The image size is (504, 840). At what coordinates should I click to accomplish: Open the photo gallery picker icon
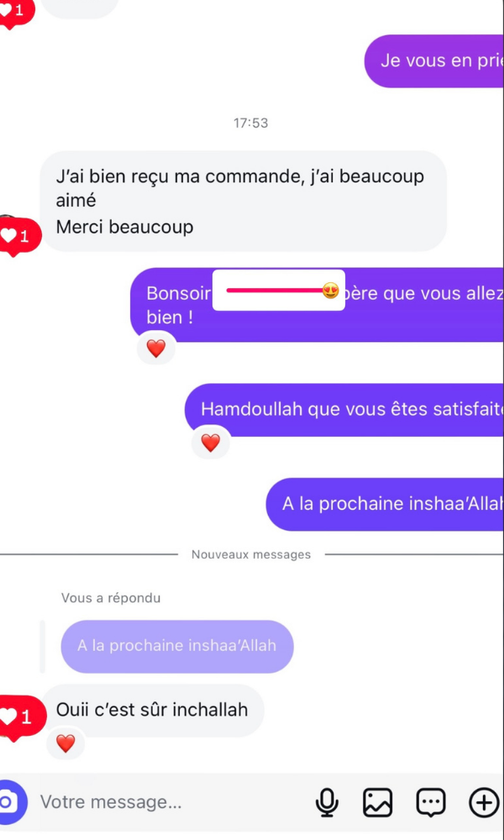[378, 802]
